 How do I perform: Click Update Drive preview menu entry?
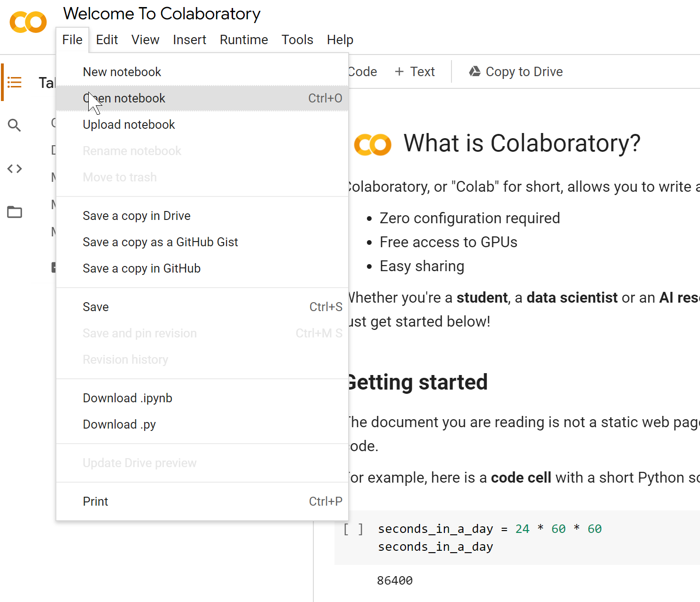(202, 463)
